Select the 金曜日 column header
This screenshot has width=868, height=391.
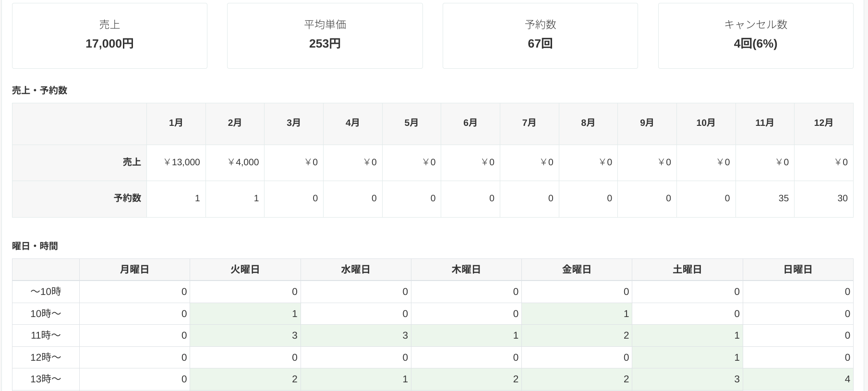tap(577, 269)
